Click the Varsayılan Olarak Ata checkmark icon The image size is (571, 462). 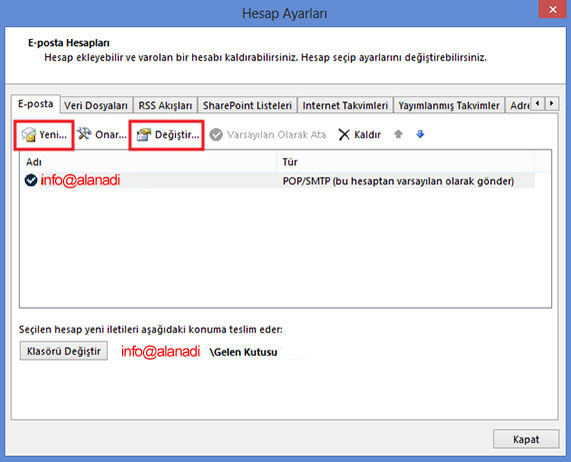click(216, 135)
